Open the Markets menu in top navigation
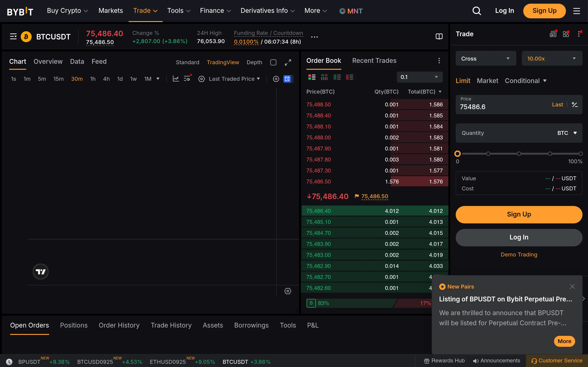The image size is (588, 367). click(x=110, y=11)
